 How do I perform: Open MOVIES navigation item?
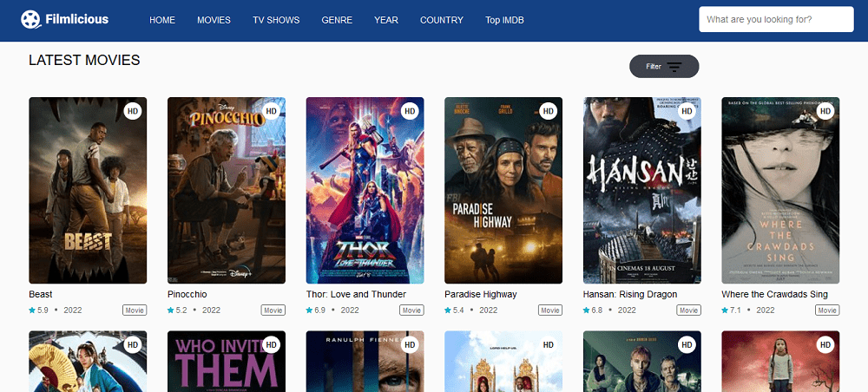click(x=214, y=20)
